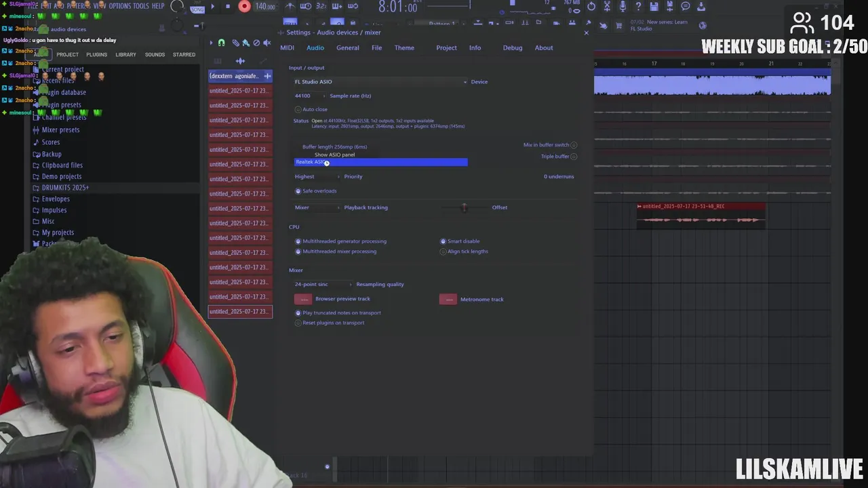
Task: Adjust the playback tracking Offset slider
Action: click(x=465, y=207)
